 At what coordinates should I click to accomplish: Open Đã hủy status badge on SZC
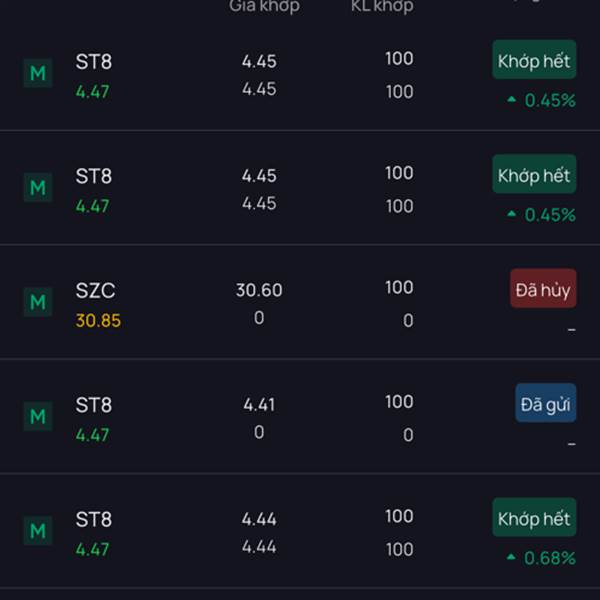pyautogui.click(x=543, y=289)
